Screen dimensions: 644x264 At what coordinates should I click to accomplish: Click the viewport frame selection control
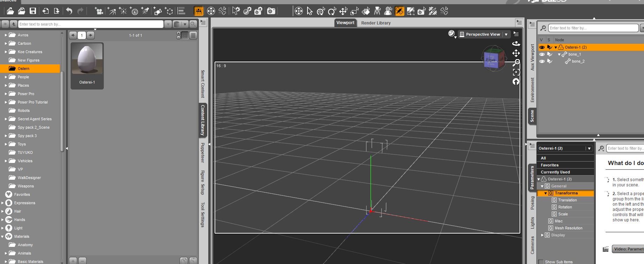tap(516, 72)
